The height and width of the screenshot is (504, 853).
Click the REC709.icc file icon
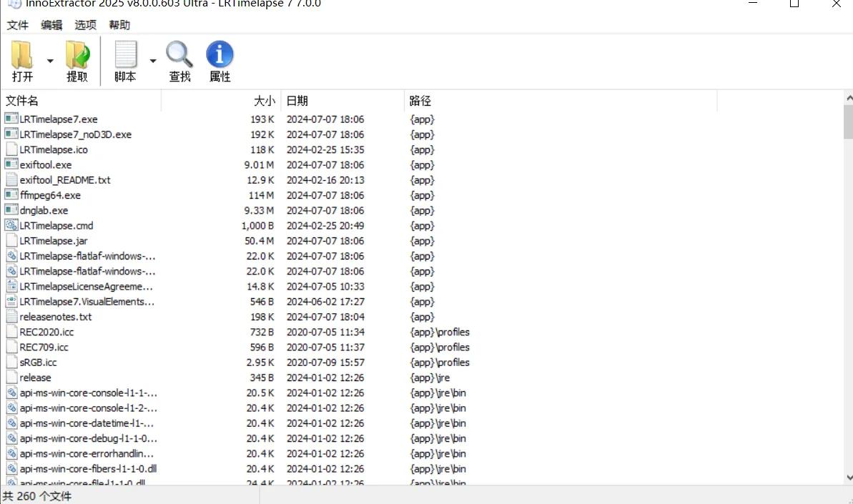[x=11, y=347]
